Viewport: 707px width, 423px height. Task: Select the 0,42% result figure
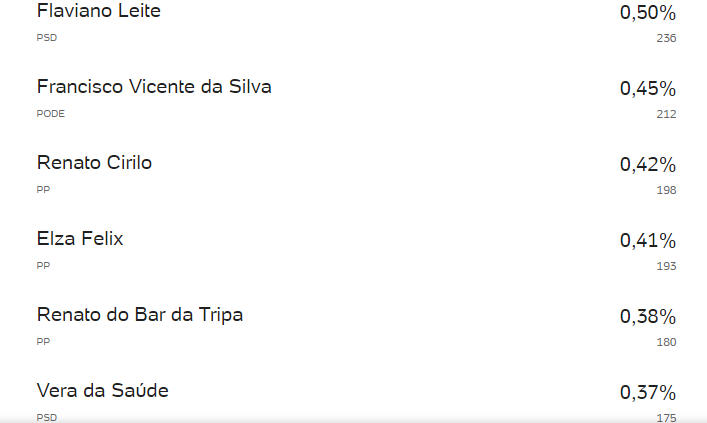[648, 165]
